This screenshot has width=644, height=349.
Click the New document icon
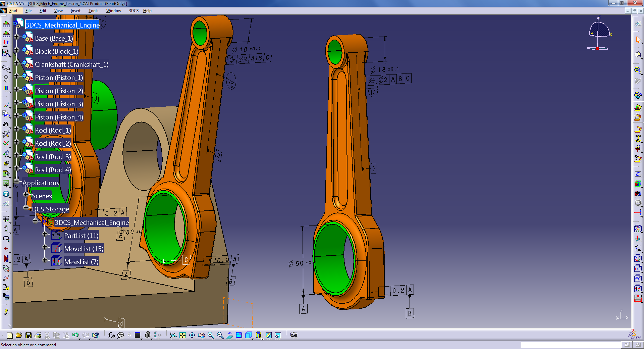point(10,335)
